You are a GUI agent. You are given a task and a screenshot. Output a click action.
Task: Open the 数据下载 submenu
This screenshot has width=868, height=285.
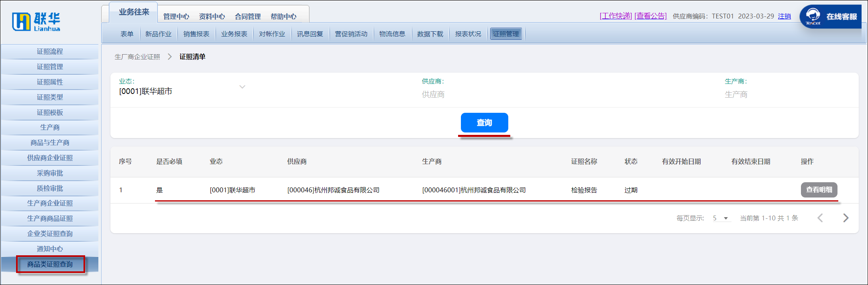(430, 34)
